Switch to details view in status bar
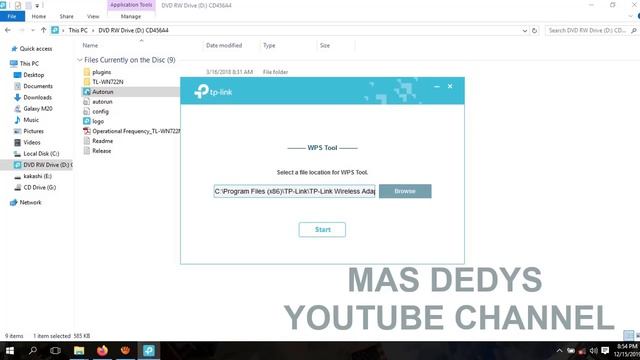 pyautogui.click(x=629, y=336)
